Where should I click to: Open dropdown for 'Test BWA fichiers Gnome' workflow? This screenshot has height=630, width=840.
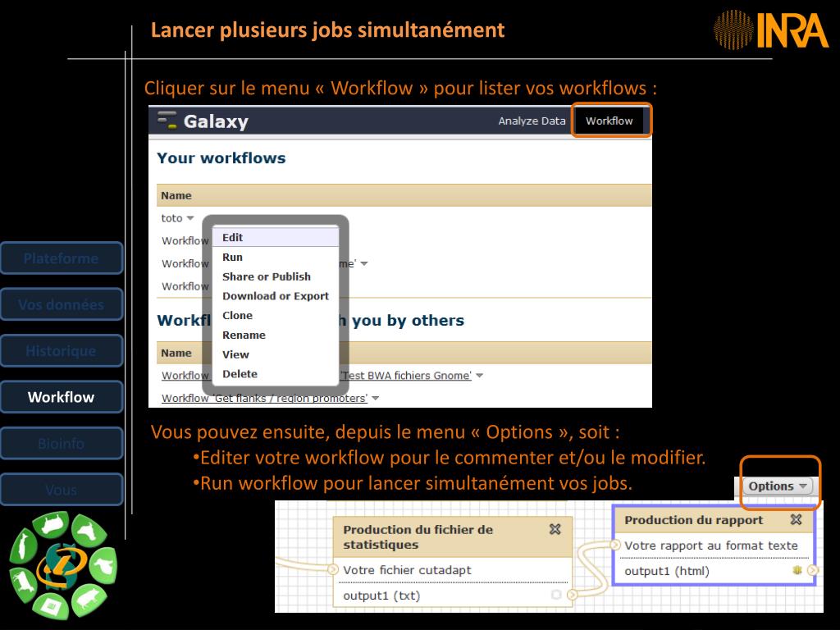479,376
